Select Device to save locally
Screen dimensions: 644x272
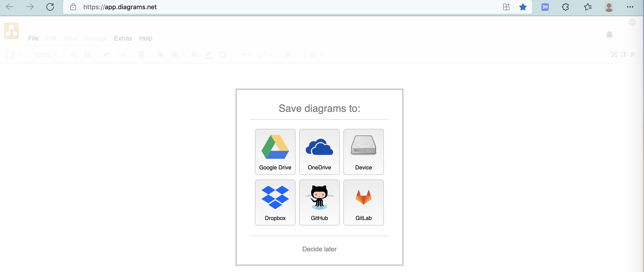pos(363,152)
